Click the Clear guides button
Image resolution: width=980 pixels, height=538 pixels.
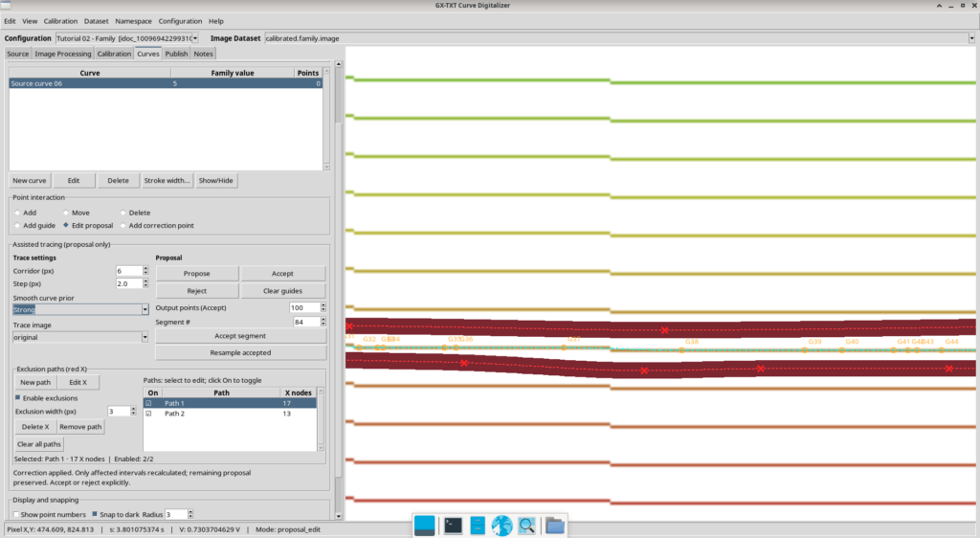tap(282, 291)
